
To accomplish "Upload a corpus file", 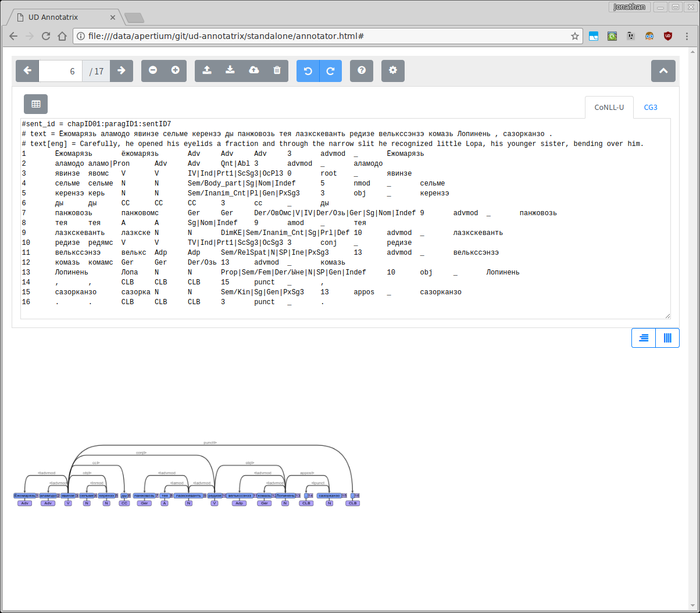I will pos(206,70).
